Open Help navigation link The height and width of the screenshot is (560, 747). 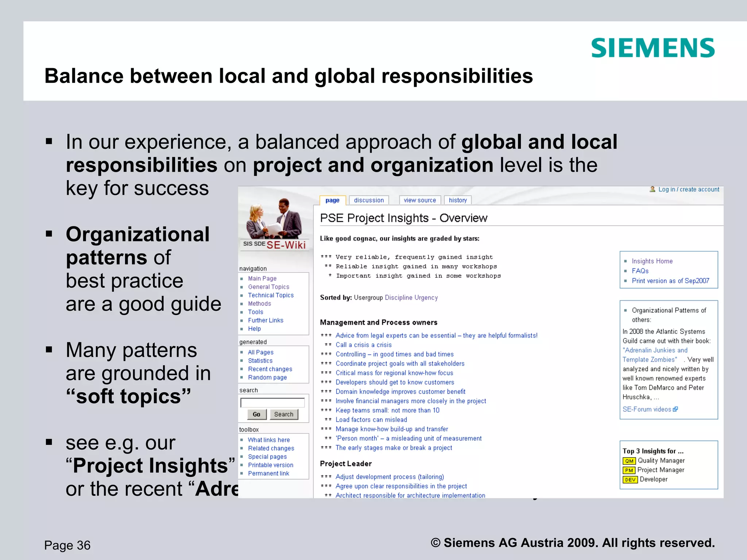pos(254,329)
